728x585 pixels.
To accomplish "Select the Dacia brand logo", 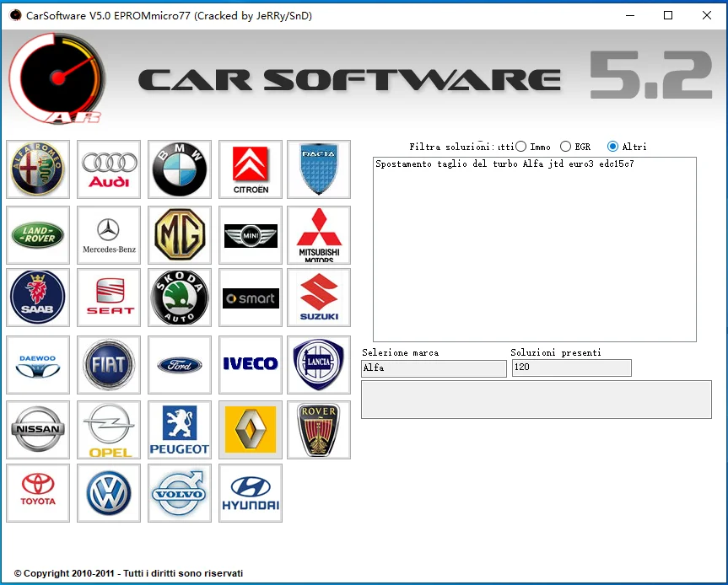I will tap(319, 169).
